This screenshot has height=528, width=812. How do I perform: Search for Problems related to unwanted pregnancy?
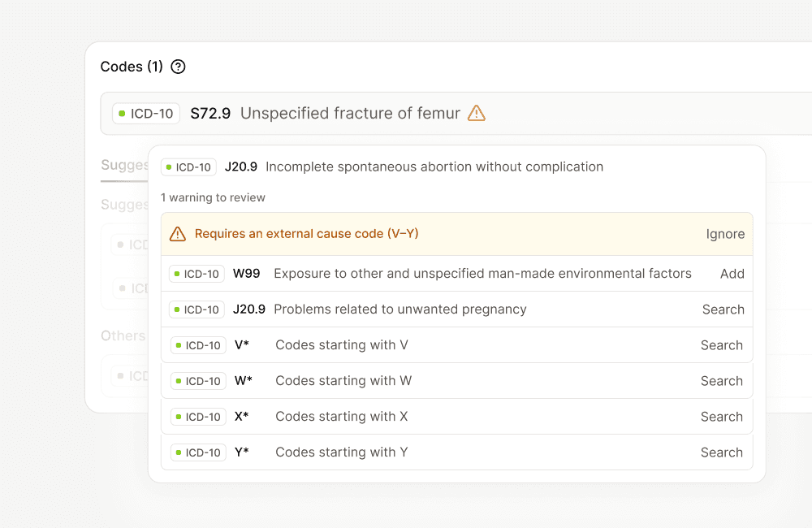coord(723,309)
